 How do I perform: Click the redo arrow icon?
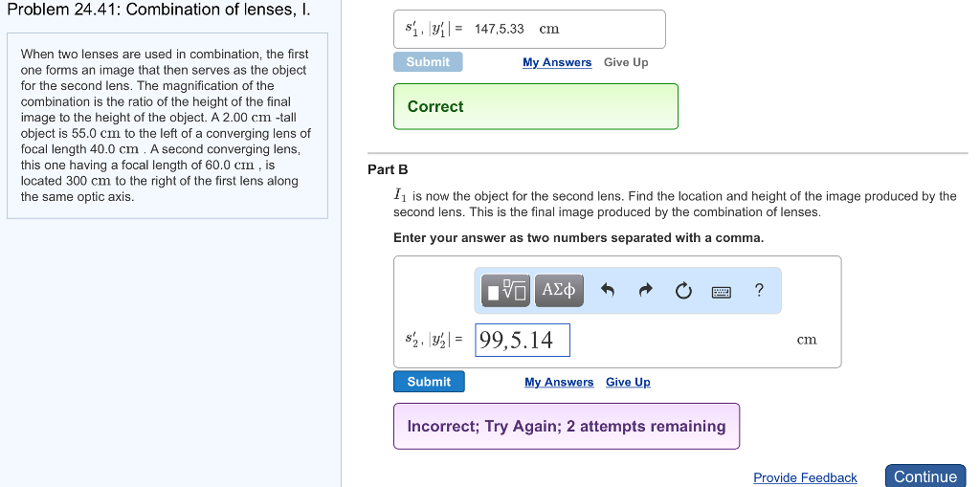click(x=645, y=291)
